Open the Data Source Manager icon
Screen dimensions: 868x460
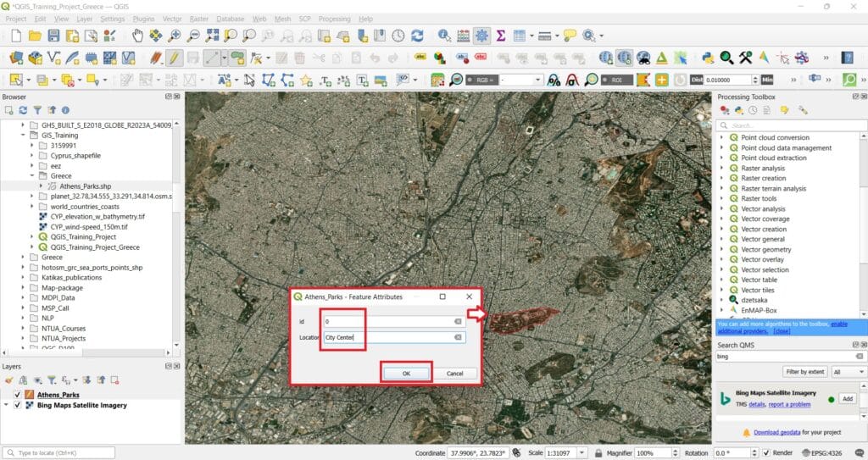click(x=16, y=58)
